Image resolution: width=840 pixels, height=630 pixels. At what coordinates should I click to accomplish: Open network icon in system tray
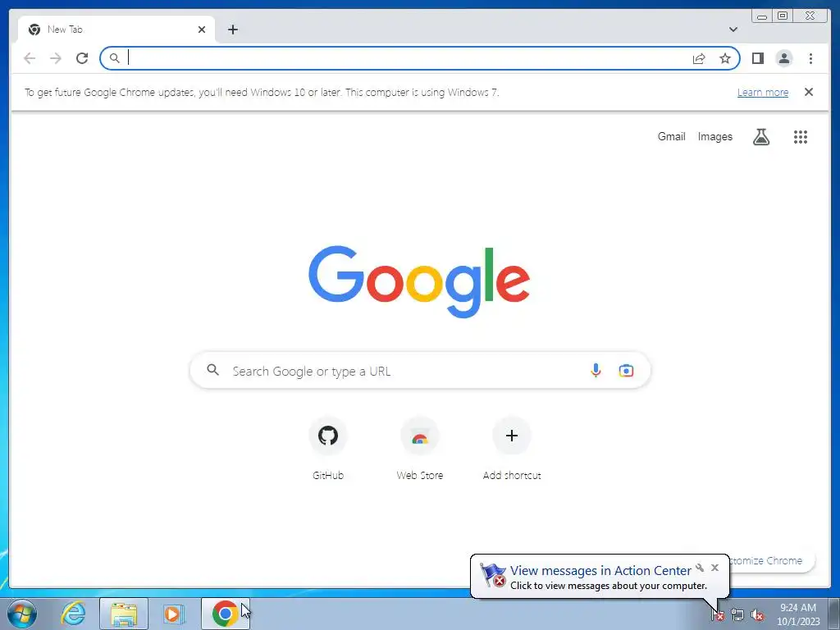(x=737, y=615)
